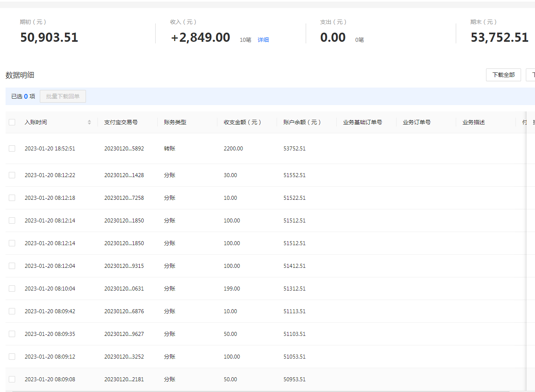
Task: Click transaction number 20230120...3252
Action: coord(124,357)
